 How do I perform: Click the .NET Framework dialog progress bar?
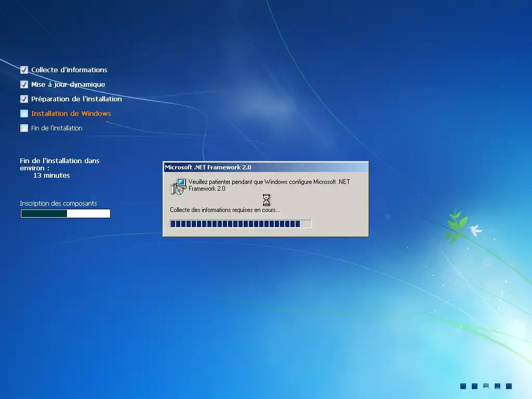point(241,223)
